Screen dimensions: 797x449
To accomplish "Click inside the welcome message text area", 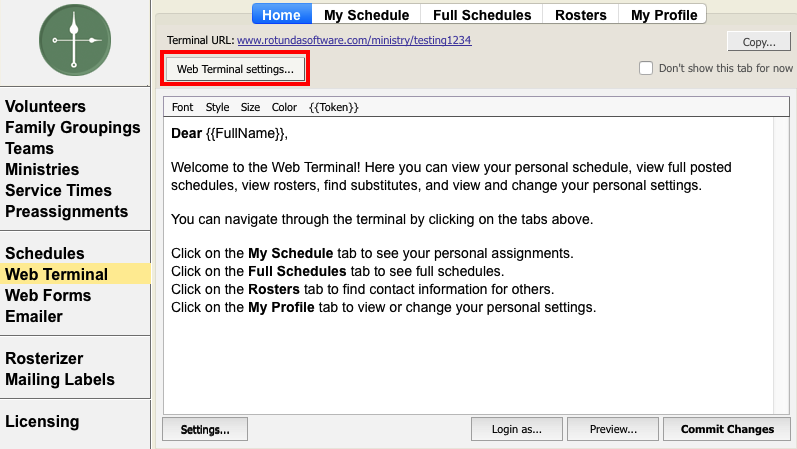I will point(470,360).
